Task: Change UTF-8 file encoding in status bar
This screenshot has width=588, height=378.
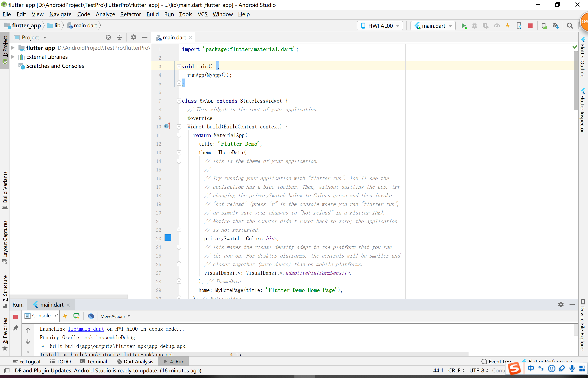Action: (x=479, y=370)
